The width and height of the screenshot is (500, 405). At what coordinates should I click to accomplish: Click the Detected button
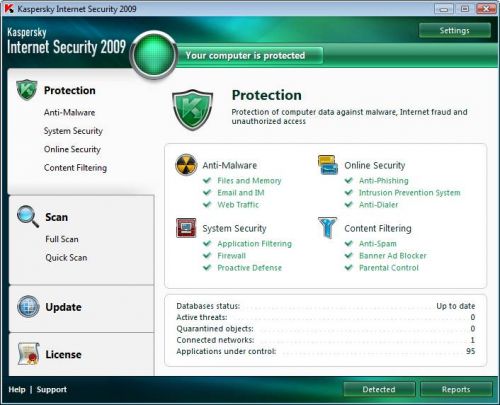coord(379,389)
